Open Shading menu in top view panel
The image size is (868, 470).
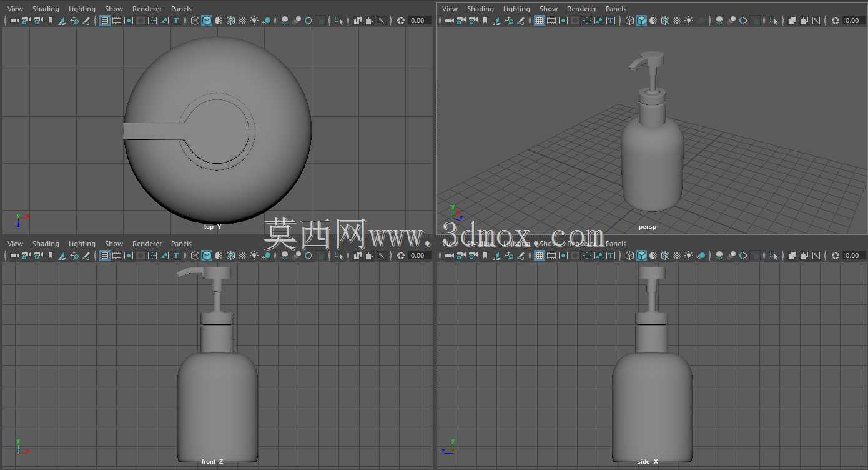click(x=46, y=9)
